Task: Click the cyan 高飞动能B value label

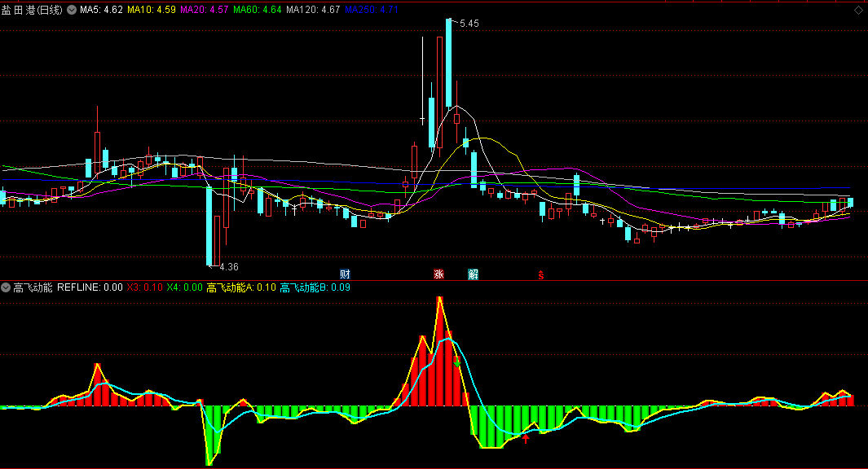Action: [x=315, y=287]
